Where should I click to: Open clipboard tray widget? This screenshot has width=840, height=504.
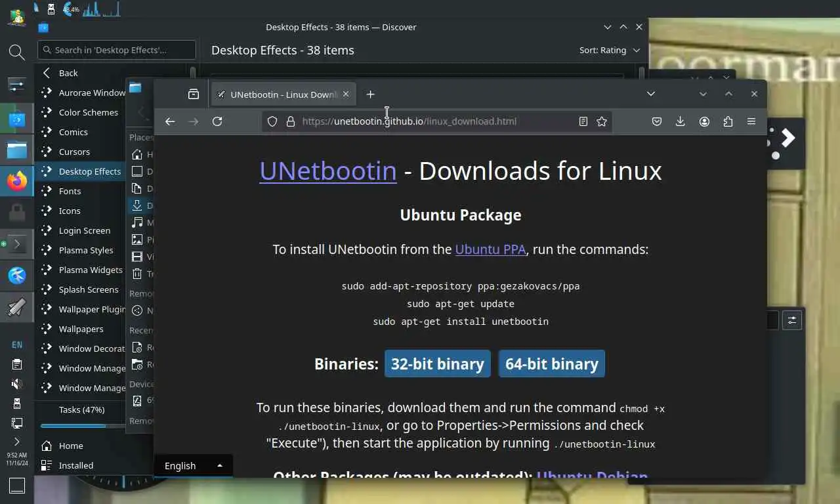(x=17, y=364)
